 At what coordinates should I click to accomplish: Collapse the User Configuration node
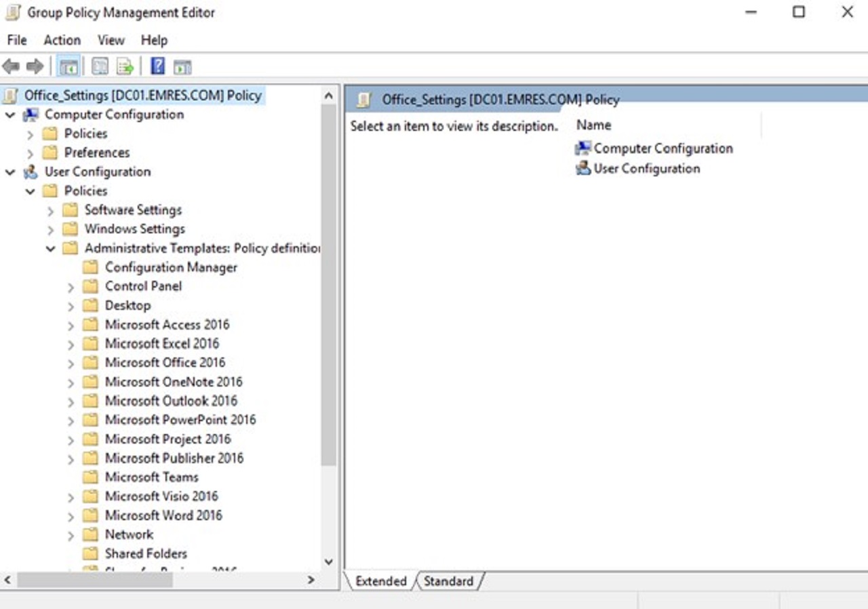(10, 172)
